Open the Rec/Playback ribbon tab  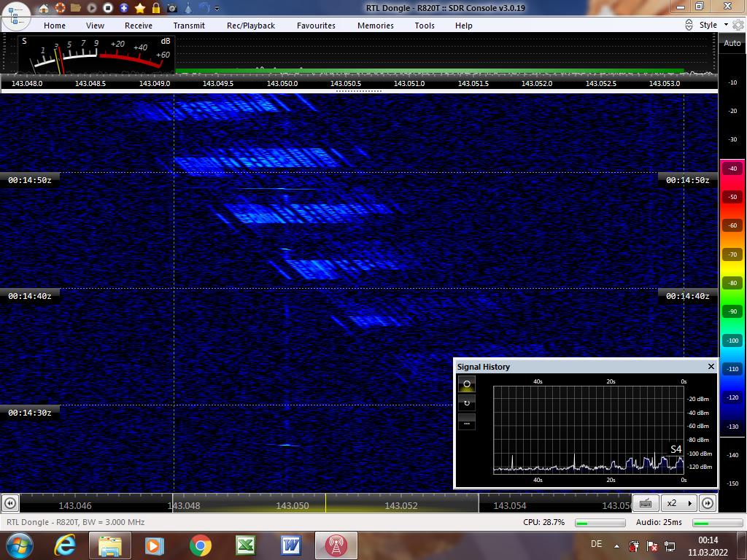tap(251, 26)
